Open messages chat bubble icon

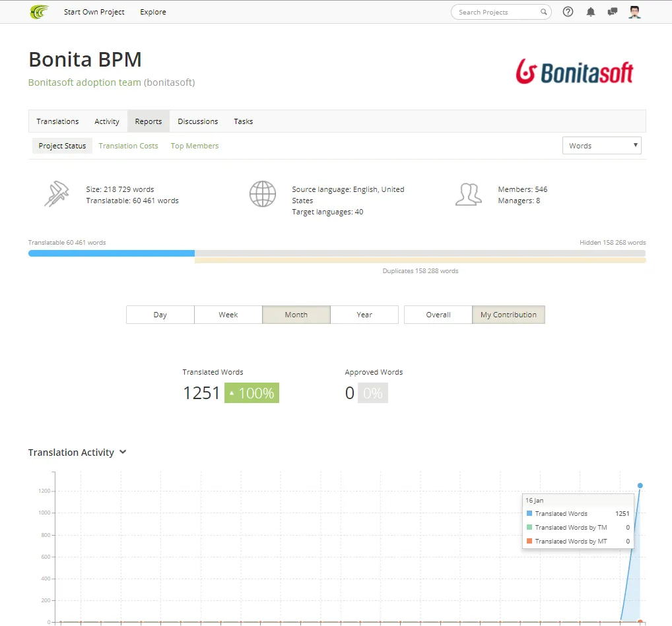pos(613,12)
